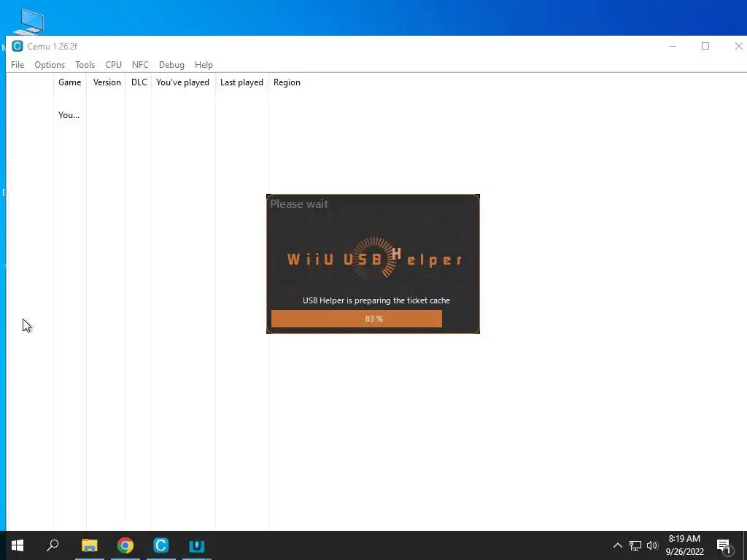
Task: Minimize the Cemu window
Action: [672, 46]
